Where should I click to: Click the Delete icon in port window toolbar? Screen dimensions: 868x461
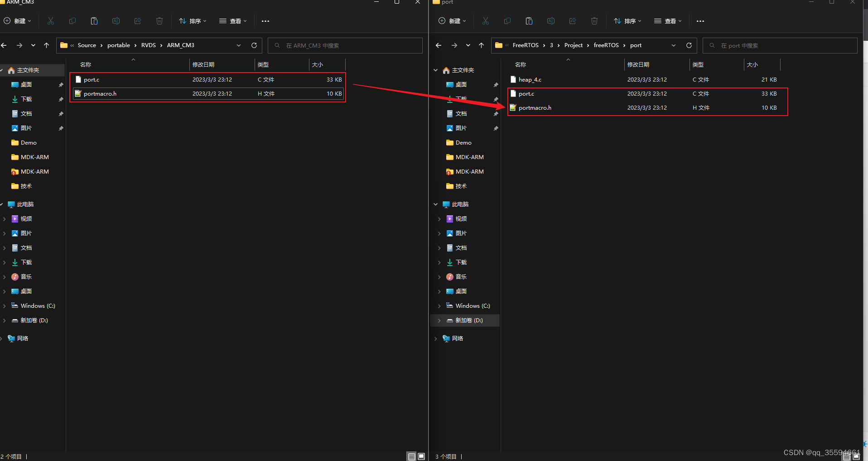click(594, 21)
